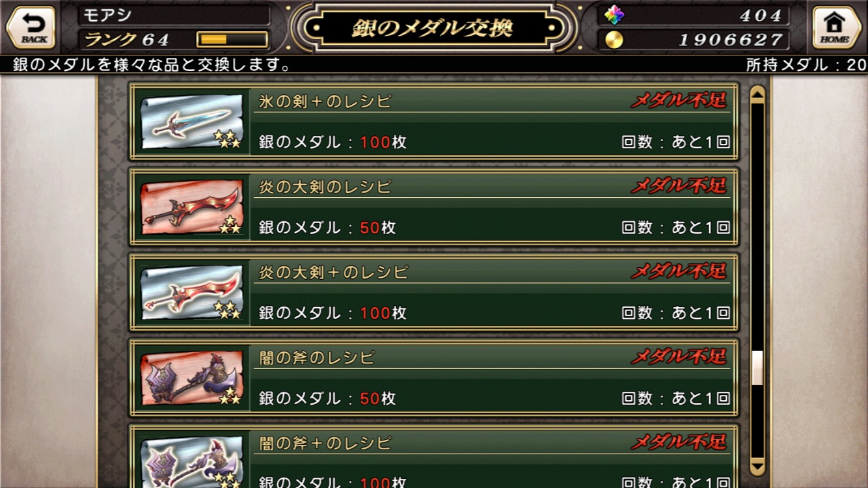868x488 pixels.
Task: Return to the HOME screen via house icon
Action: click(836, 28)
